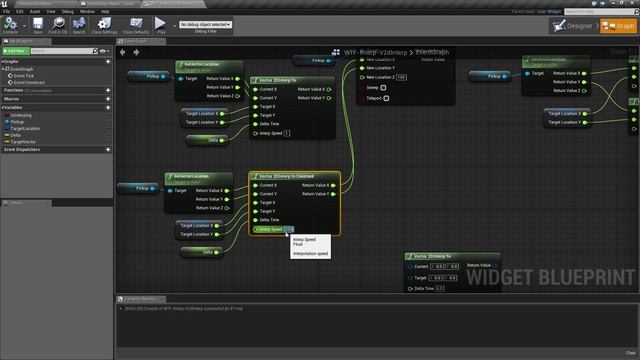640x360 pixels.
Task: Add a new variable with plus icon
Action: tap(108, 107)
